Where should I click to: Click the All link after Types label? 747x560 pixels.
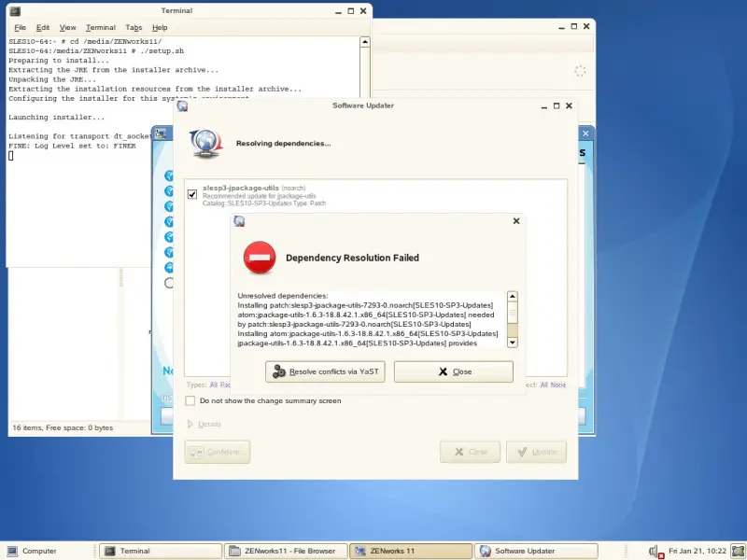(214, 385)
